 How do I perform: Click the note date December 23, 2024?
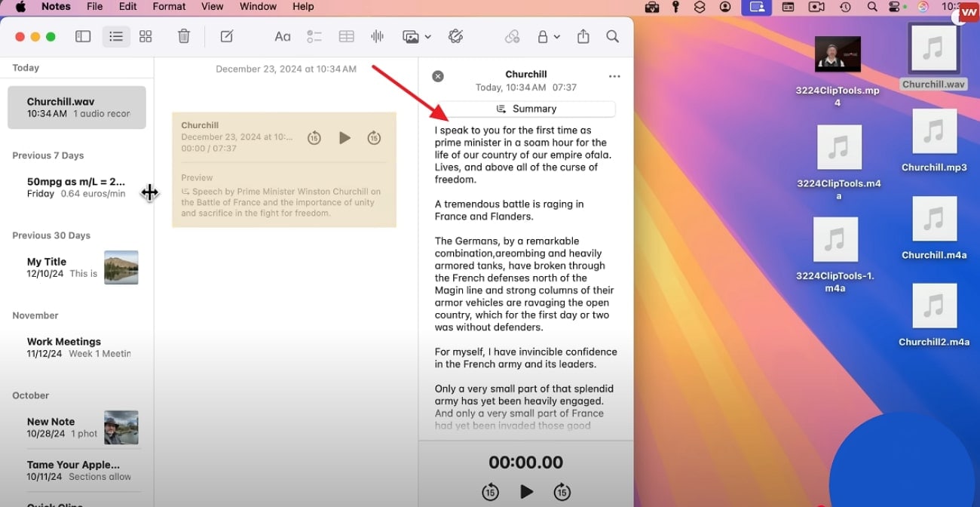tap(286, 69)
